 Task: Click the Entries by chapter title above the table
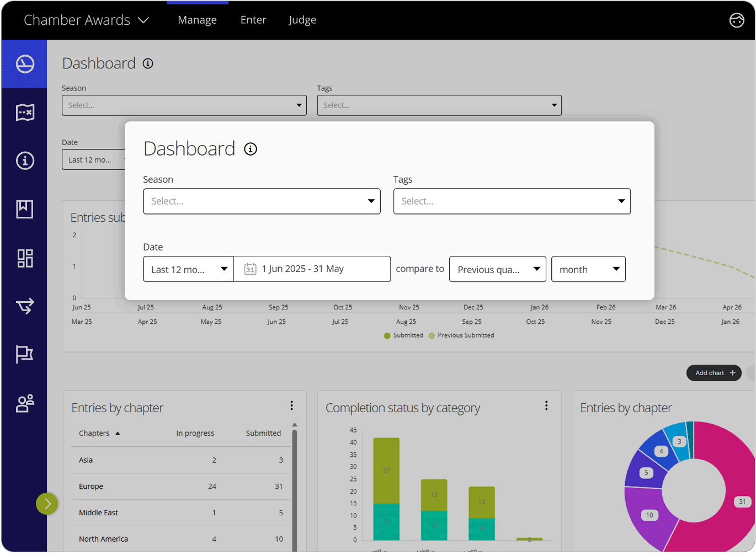[x=118, y=408]
